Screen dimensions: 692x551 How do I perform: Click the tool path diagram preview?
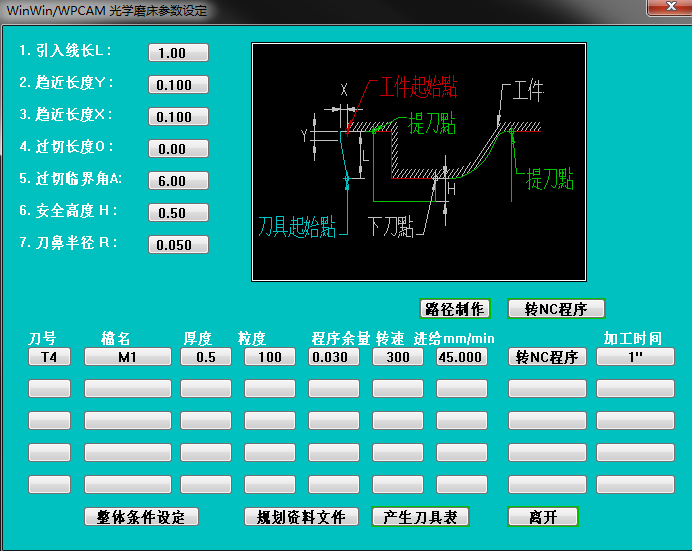coord(419,162)
